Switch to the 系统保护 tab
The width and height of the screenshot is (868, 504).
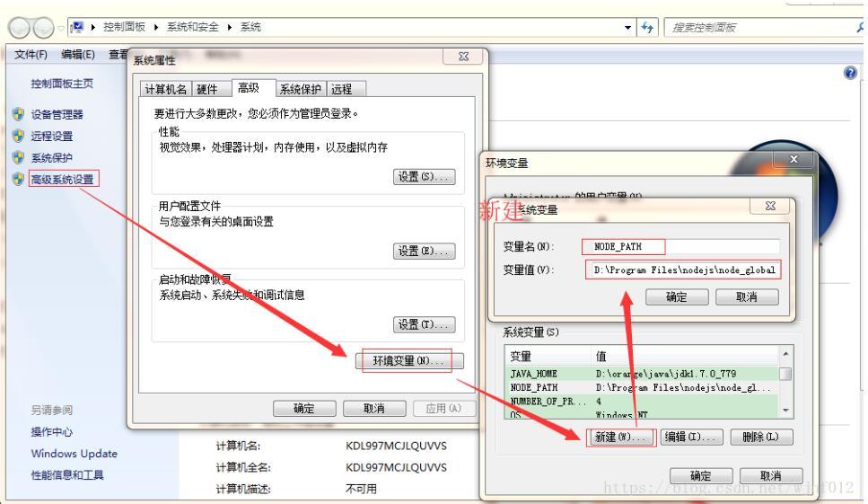pos(300,89)
